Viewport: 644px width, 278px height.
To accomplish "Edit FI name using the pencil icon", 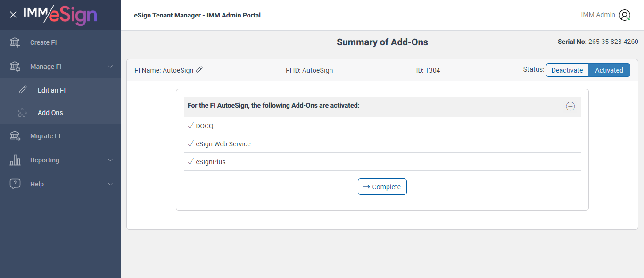I will pos(199,70).
